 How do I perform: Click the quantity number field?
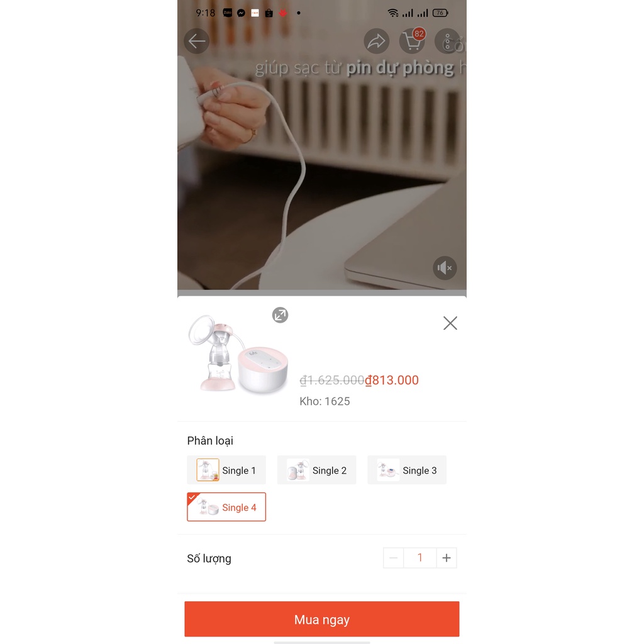419,558
